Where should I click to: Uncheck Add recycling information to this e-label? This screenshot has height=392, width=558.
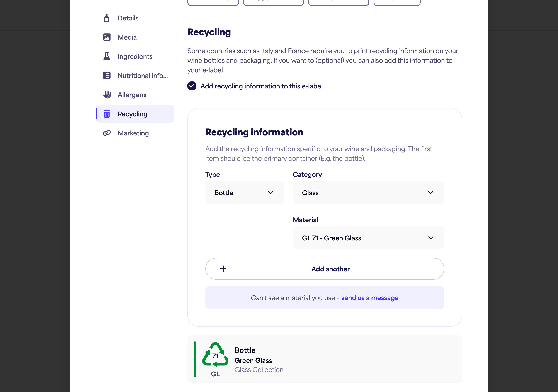pyautogui.click(x=192, y=86)
